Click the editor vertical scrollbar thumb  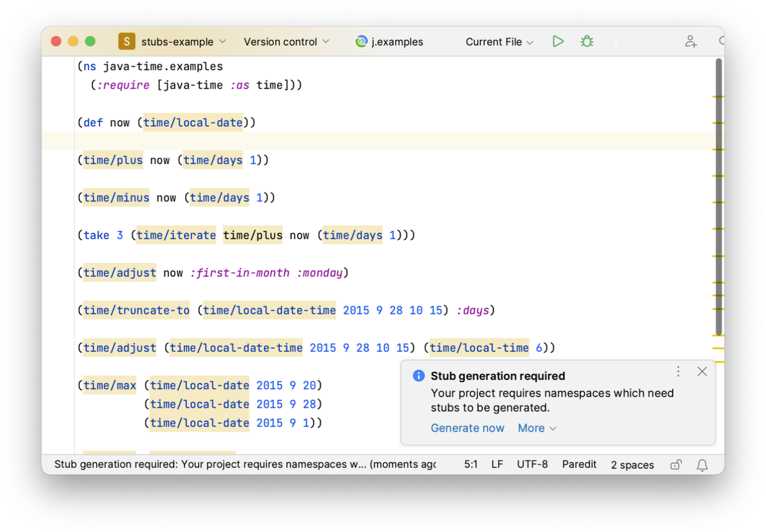719,196
